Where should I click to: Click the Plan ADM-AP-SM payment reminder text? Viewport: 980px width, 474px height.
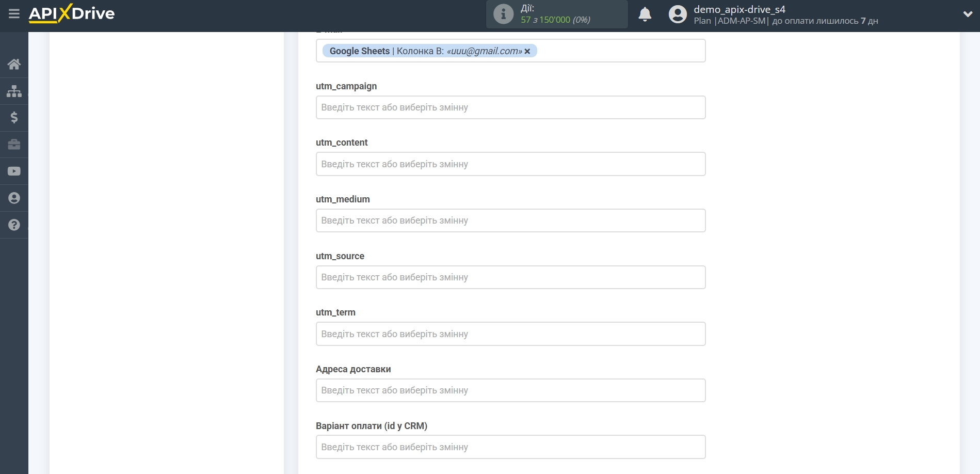(x=785, y=21)
